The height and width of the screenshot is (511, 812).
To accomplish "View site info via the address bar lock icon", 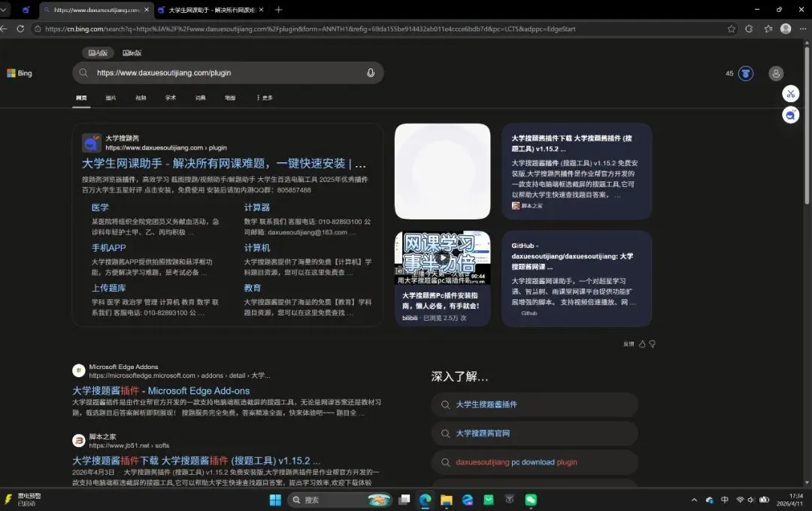I will pyautogui.click(x=38, y=29).
